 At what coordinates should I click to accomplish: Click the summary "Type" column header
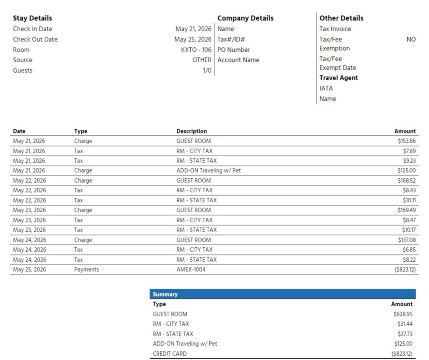159,304
